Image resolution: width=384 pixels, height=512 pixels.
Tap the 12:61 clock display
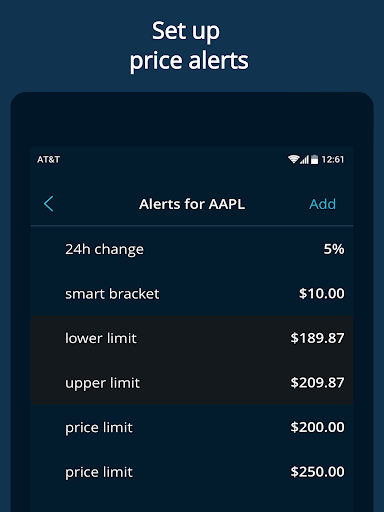(x=332, y=160)
